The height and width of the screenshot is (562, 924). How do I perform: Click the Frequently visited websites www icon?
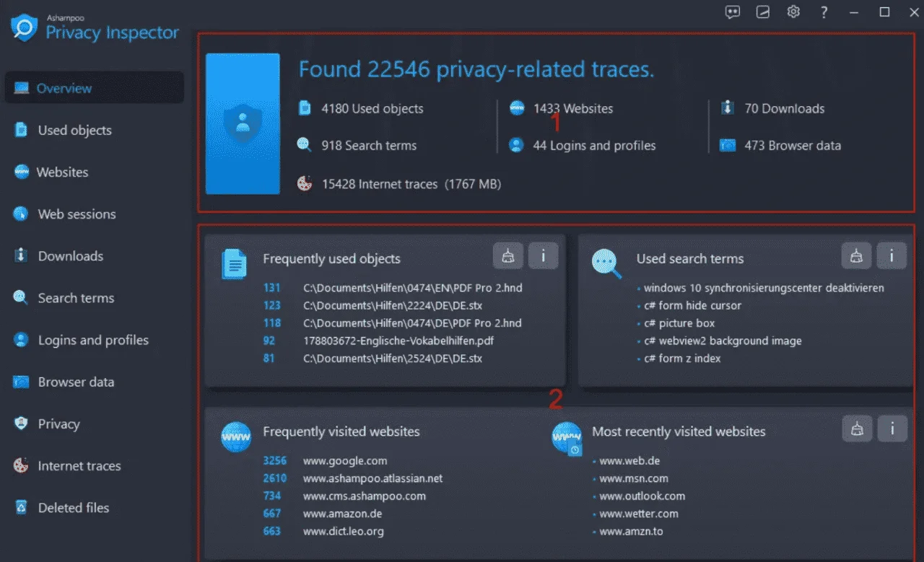(x=236, y=437)
